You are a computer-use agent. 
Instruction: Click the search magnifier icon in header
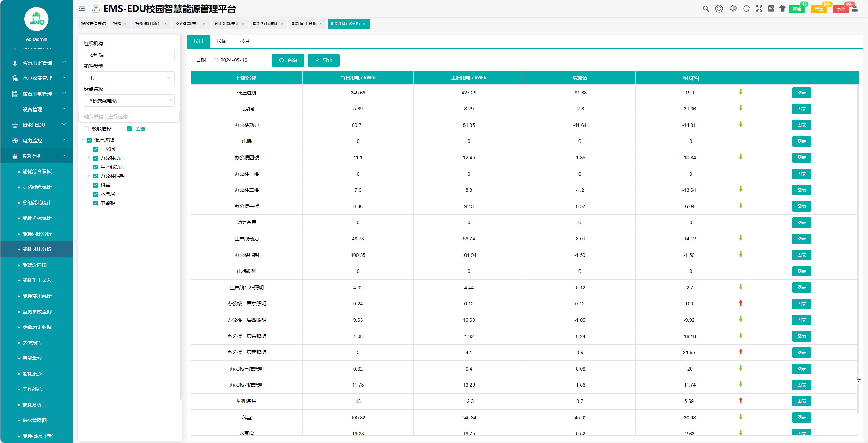point(706,9)
